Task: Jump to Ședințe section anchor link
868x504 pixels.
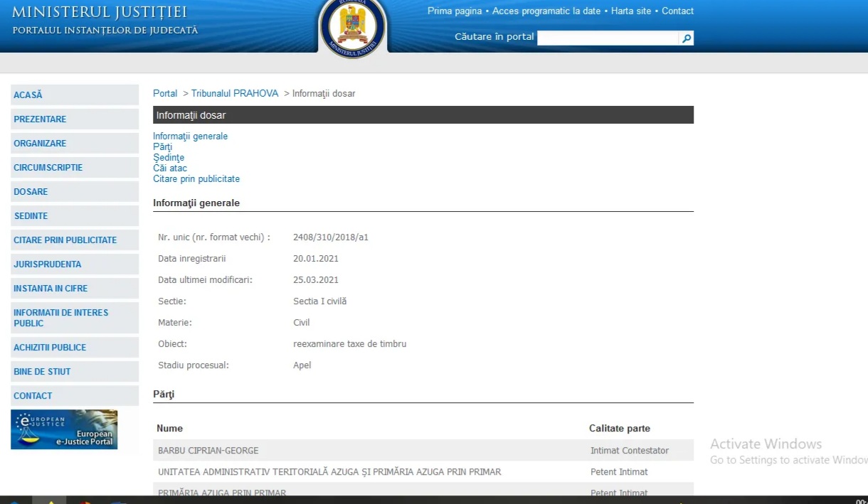Action: pos(169,158)
